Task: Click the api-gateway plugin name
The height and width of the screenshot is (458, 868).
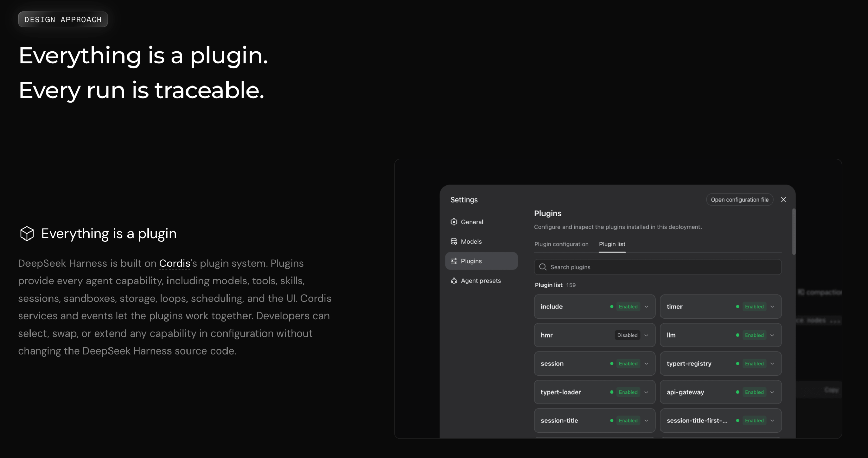Action: pos(685,392)
